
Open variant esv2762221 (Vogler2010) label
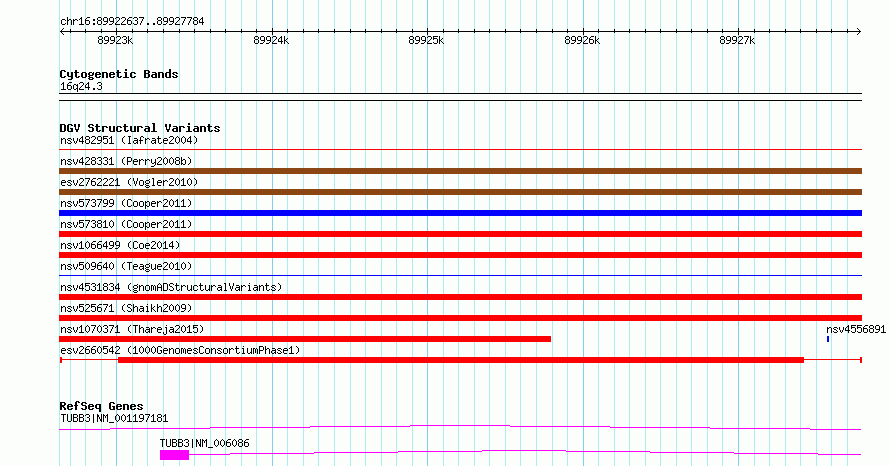tap(129, 182)
